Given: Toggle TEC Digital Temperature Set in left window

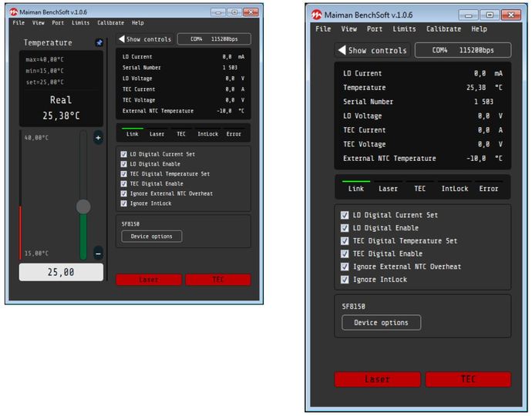Looking at the screenshot, I should (124, 174).
